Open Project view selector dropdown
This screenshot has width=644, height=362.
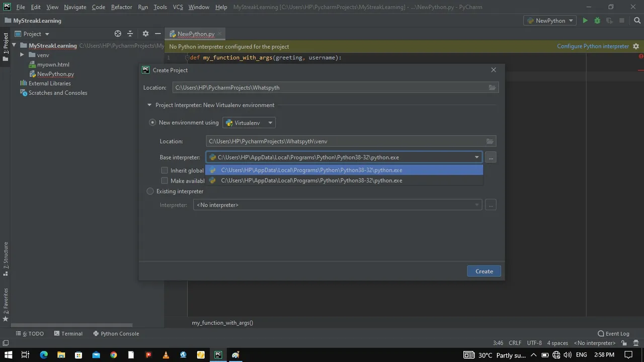32,34
